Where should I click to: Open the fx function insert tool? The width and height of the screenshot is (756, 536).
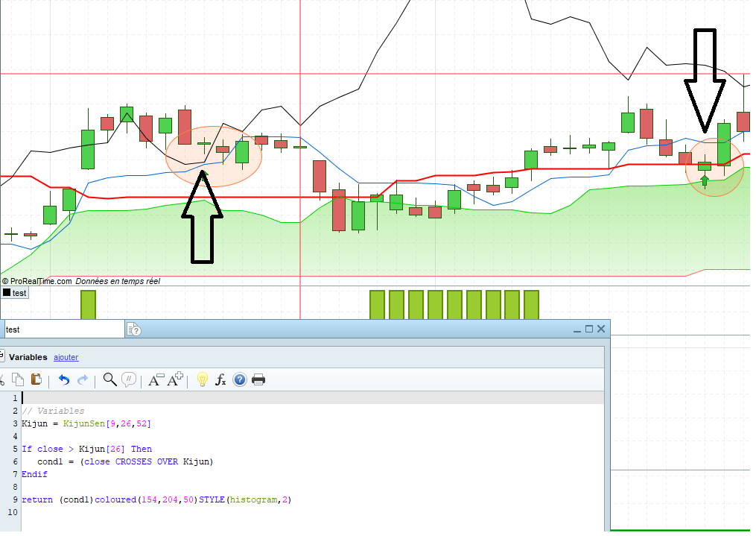(220, 379)
